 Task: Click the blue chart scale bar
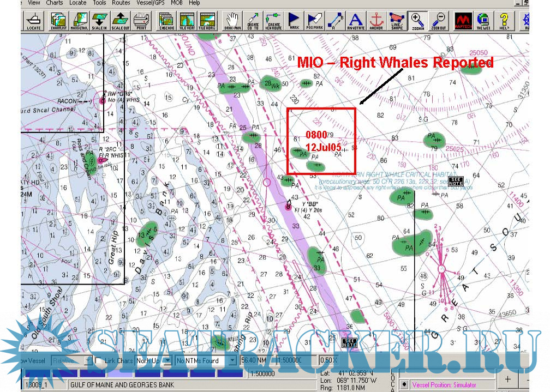click(x=134, y=374)
